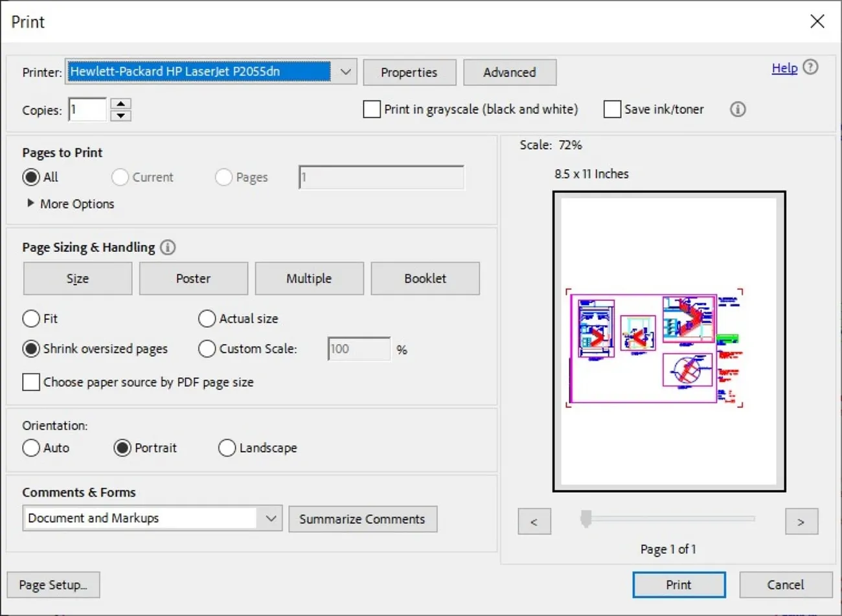
Task: Click the Help link
Action: [x=784, y=68]
